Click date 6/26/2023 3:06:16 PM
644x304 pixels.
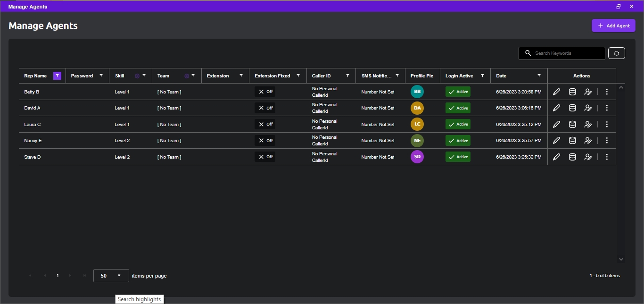click(519, 108)
